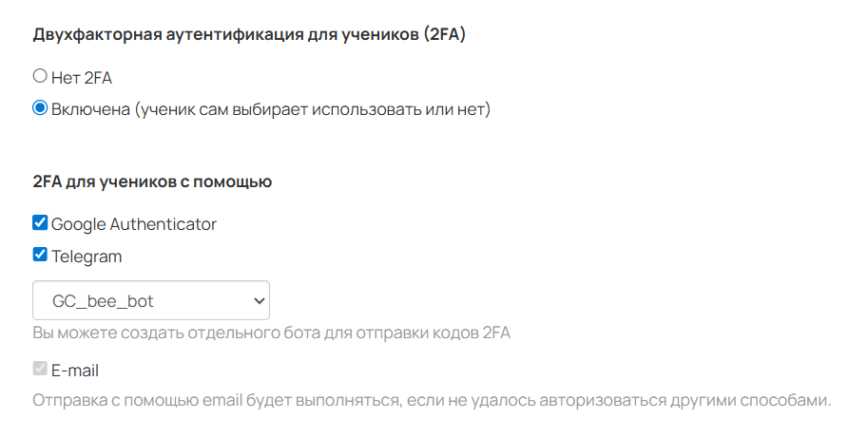Click the hint about sending via email

(x=432, y=400)
